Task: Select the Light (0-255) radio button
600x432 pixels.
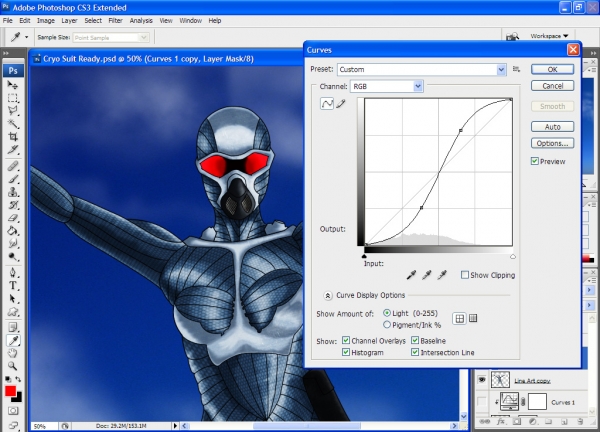Action: pyautogui.click(x=387, y=313)
